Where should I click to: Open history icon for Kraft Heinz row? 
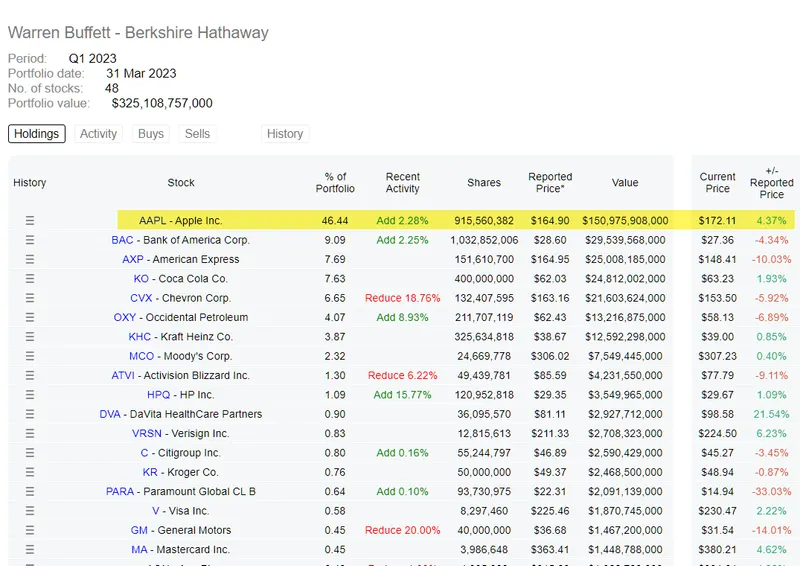tap(30, 337)
